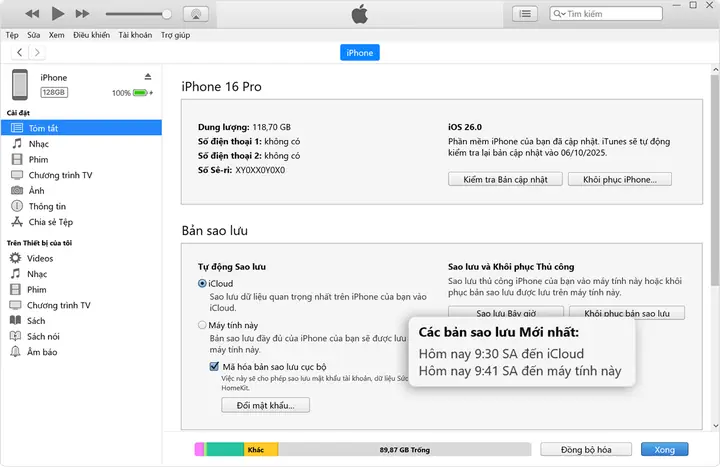
Task: Open the Sửa menu
Action: pyautogui.click(x=34, y=35)
